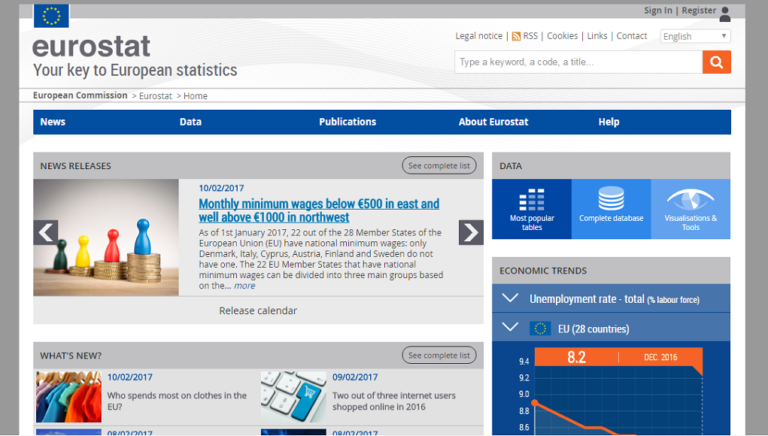Click the Sign In link
This screenshot has width=768, height=436.
(x=658, y=10)
